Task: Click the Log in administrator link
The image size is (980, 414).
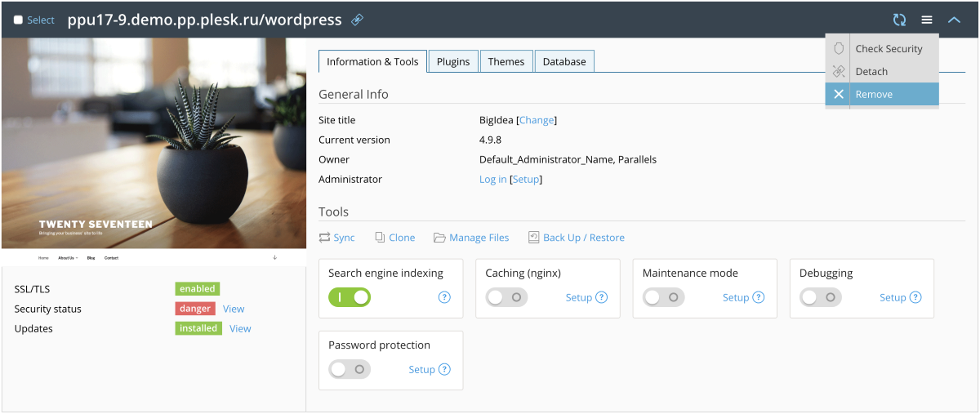Action: tap(492, 179)
